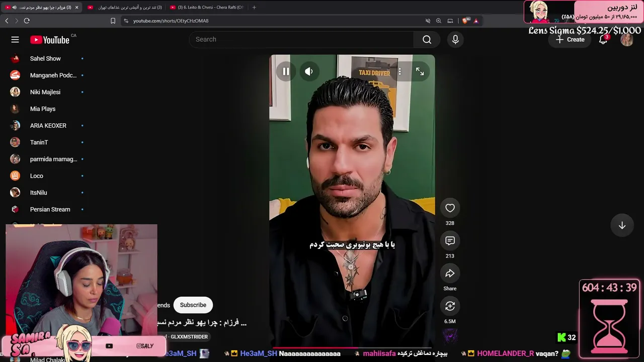Expand the Short to fullscreen

click(420, 72)
